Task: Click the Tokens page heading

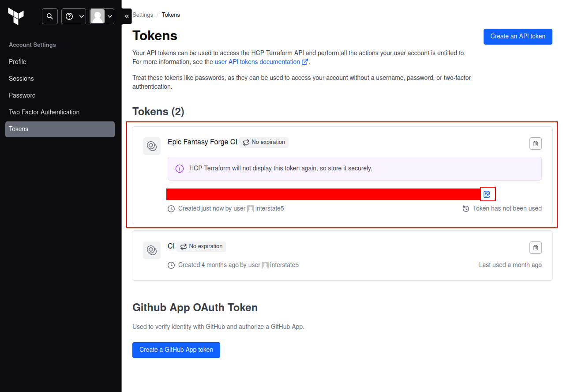Action: pos(155,36)
